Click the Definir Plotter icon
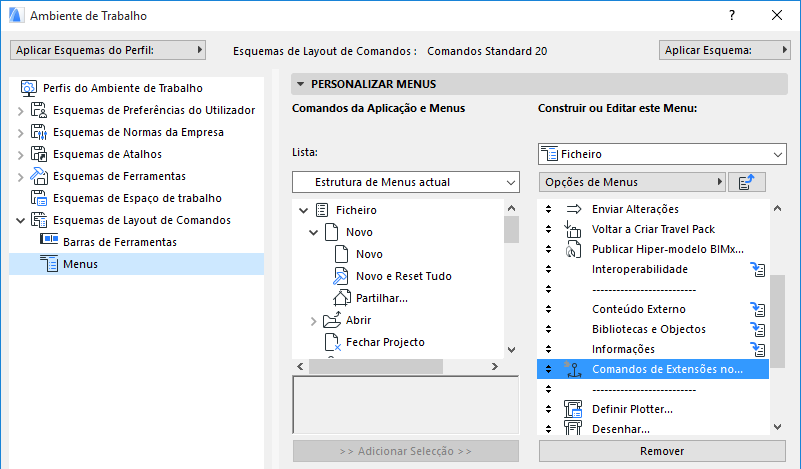The width and height of the screenshot is (801, 469). (573, 409)
